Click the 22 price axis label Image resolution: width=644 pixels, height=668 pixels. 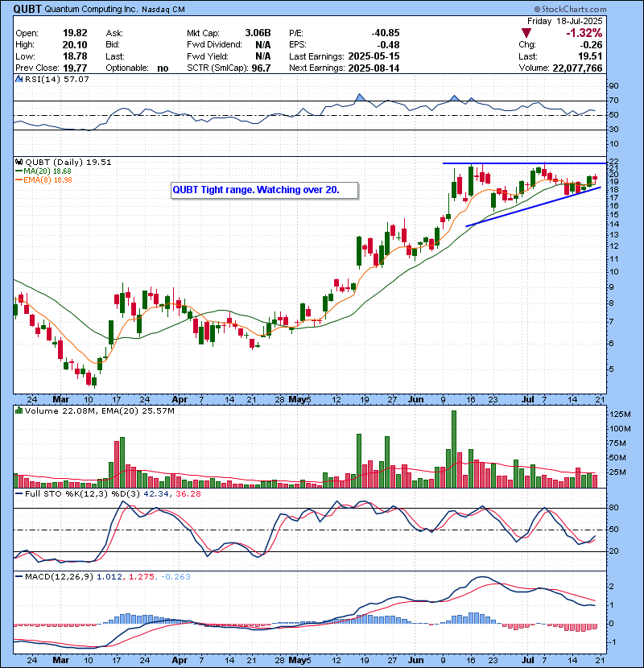pos(614,161)
